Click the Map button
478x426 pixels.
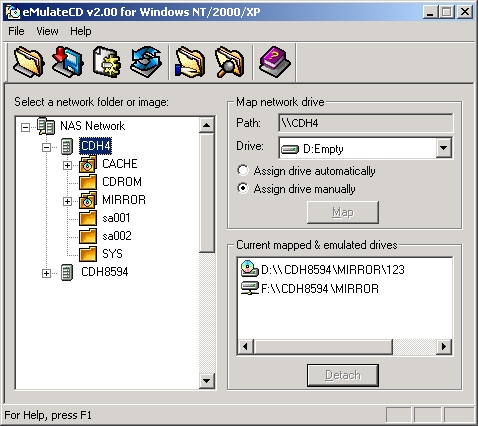click(x=343, y=212)
